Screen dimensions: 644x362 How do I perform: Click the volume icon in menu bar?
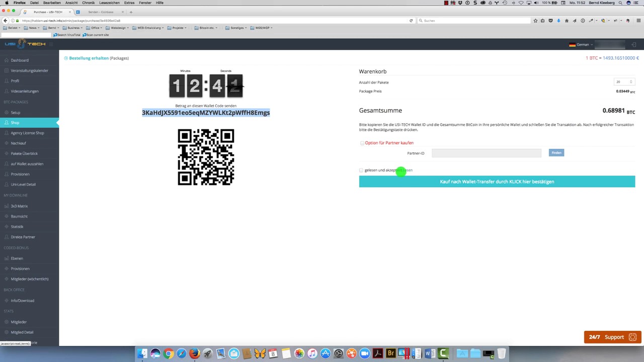tap(536, 3)
